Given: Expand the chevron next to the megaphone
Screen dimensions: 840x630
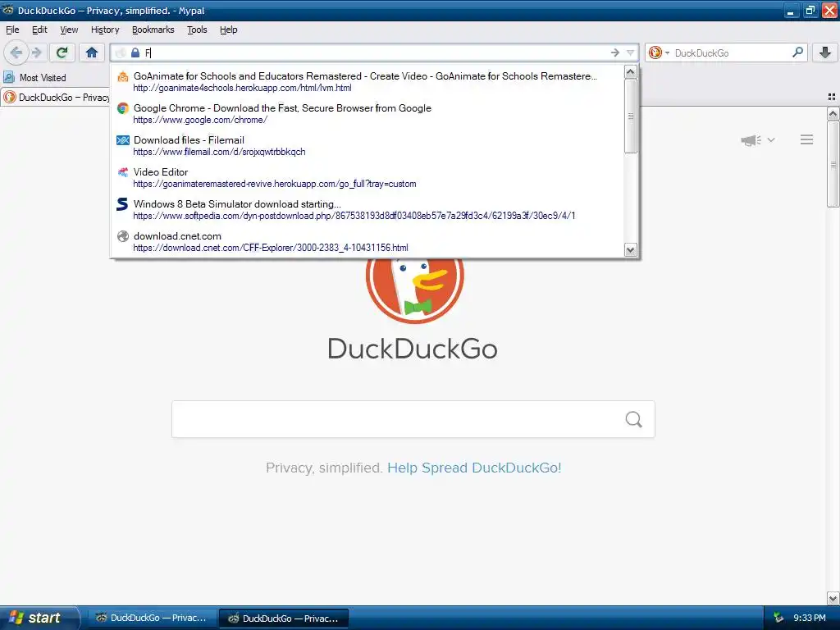Looking at the screenshot, I should click(x=771, y=139).
